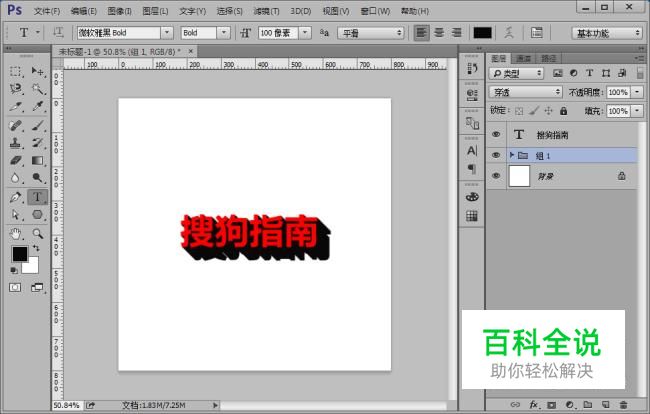Select the Path Selection tool
The width and height of the screenshot is (650, 414).
(16, 215)
